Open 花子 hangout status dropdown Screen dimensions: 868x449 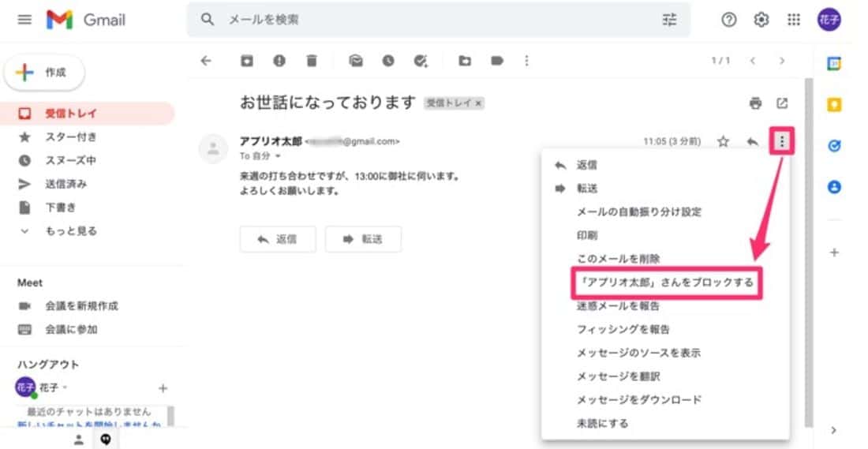pos(65,387)
